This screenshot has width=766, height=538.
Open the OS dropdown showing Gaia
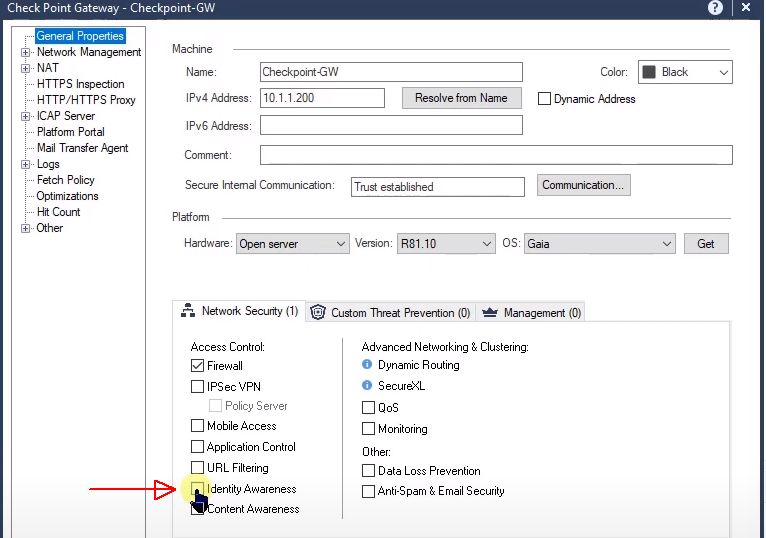coord(599,243)
